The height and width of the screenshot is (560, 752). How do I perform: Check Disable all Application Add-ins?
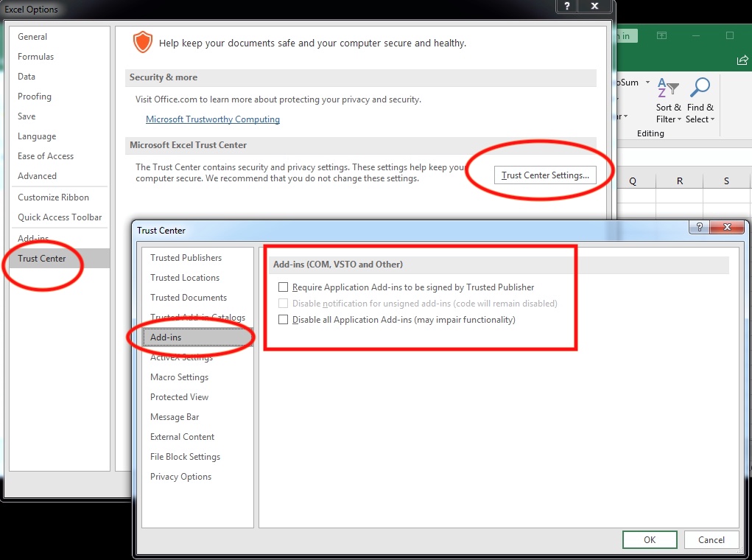[283, 320]
